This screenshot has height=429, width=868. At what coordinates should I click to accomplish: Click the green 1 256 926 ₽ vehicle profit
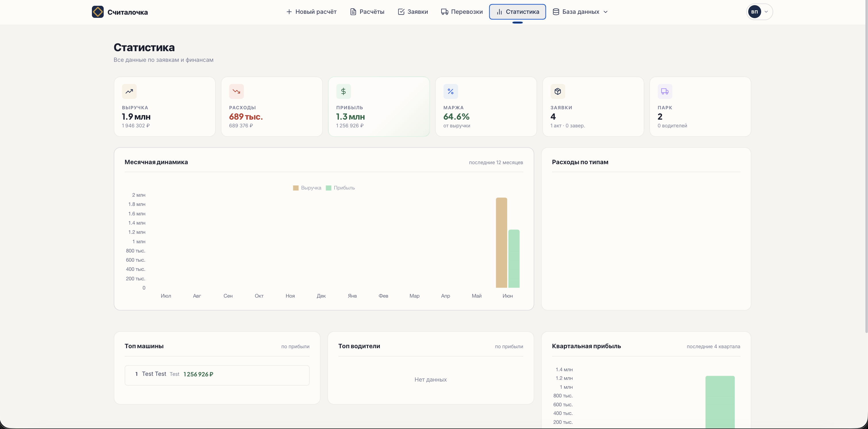click(x=198, y=374)
